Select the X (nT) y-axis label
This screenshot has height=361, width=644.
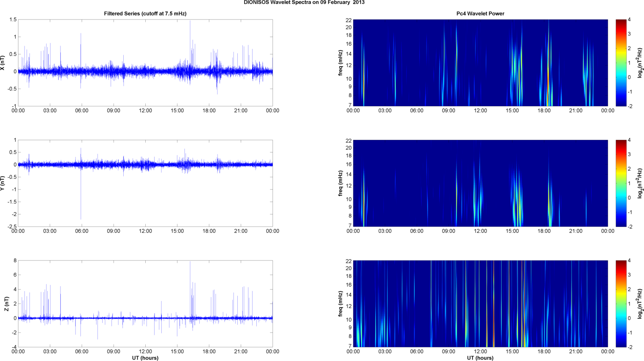coord(3,63)
